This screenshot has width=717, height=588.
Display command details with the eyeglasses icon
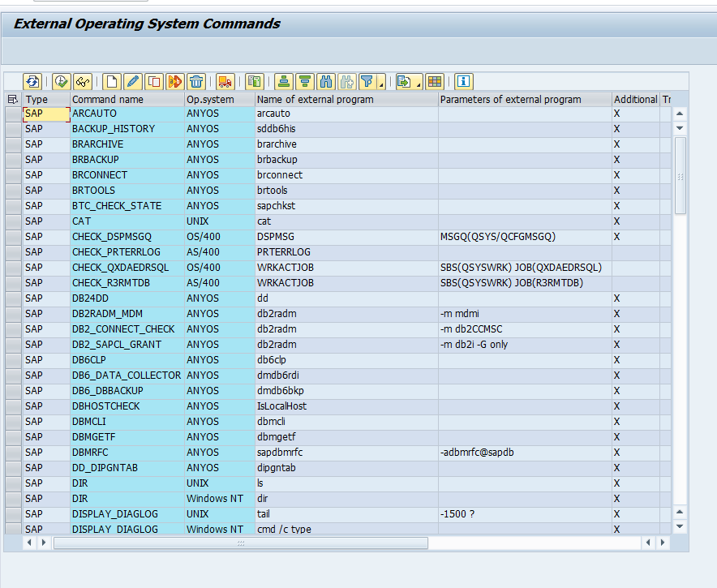(x=82, y=81)
